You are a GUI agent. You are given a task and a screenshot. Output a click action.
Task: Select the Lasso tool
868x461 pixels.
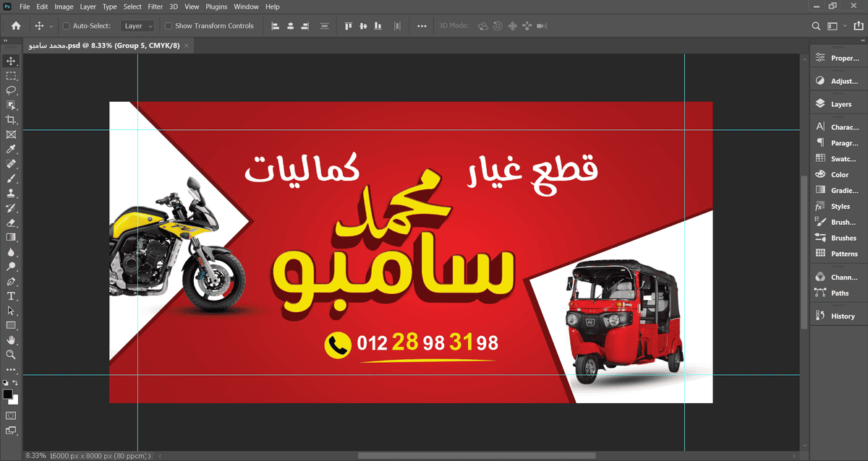11,90
